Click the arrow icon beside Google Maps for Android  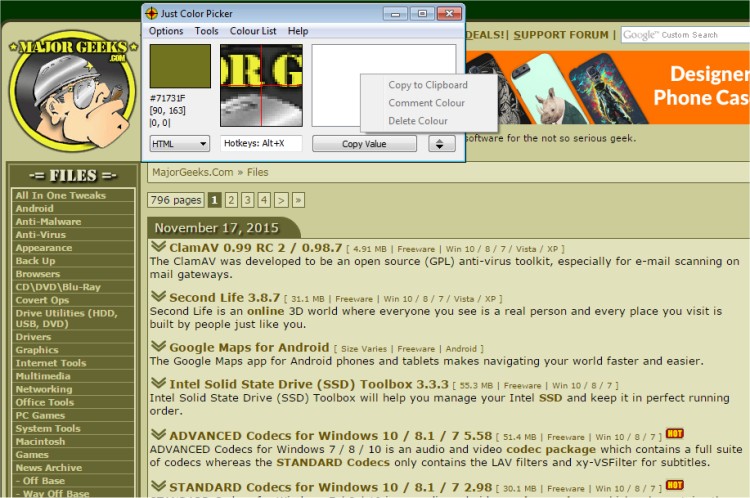[158, 346]
